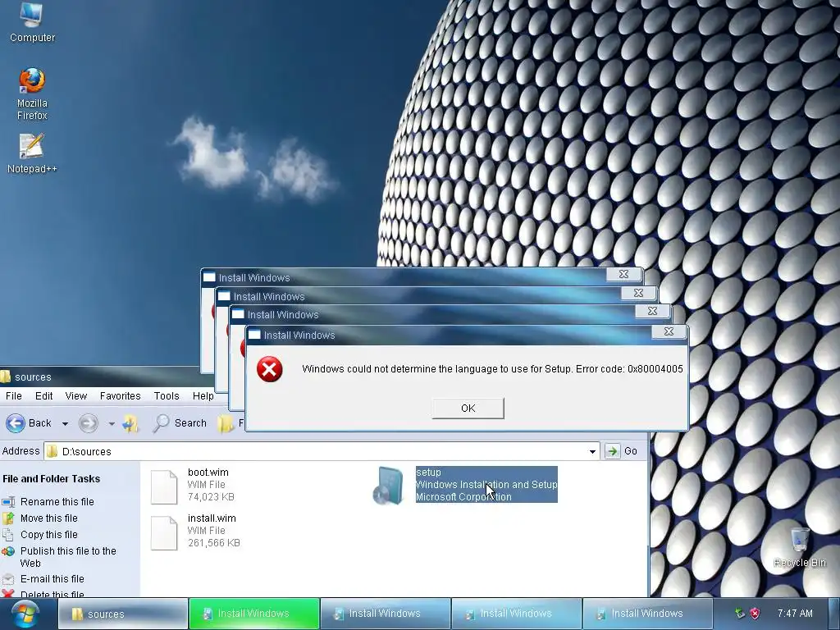Close the frontmost Install Windows dialog
Image resolution: width=840 pixels, height=630 pixels.
(x=669, y=331)
